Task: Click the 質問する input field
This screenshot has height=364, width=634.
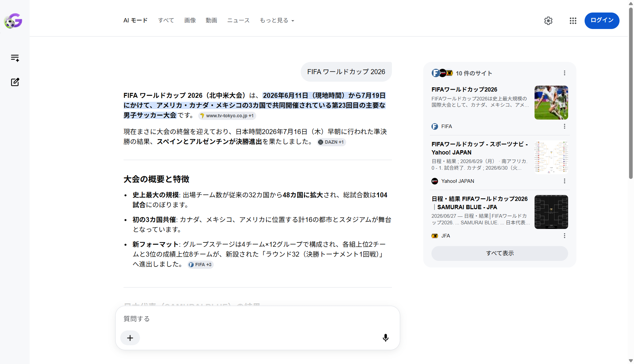Action: [x=258, y=319]
